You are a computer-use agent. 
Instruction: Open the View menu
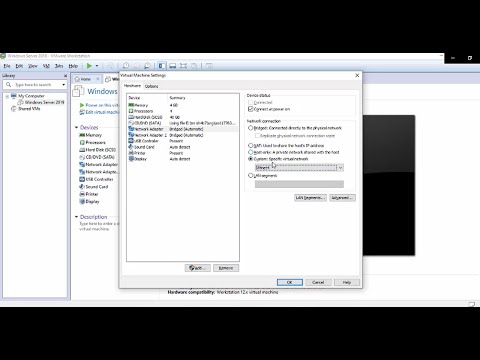pos(33,66)
